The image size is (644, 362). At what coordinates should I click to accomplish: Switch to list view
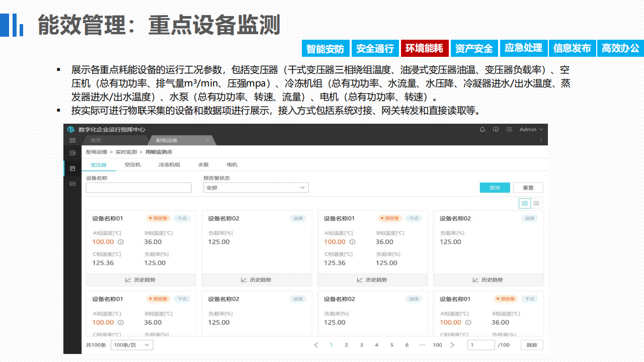tap(536, 203)
